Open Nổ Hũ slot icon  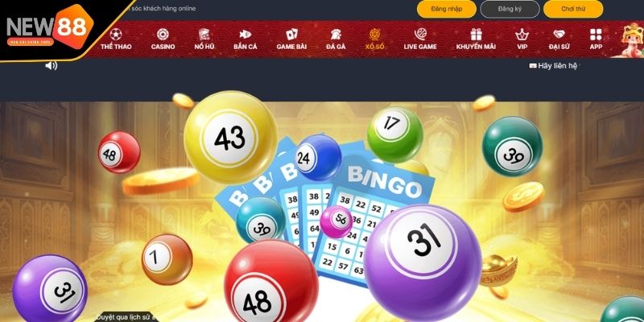[204, 34]
